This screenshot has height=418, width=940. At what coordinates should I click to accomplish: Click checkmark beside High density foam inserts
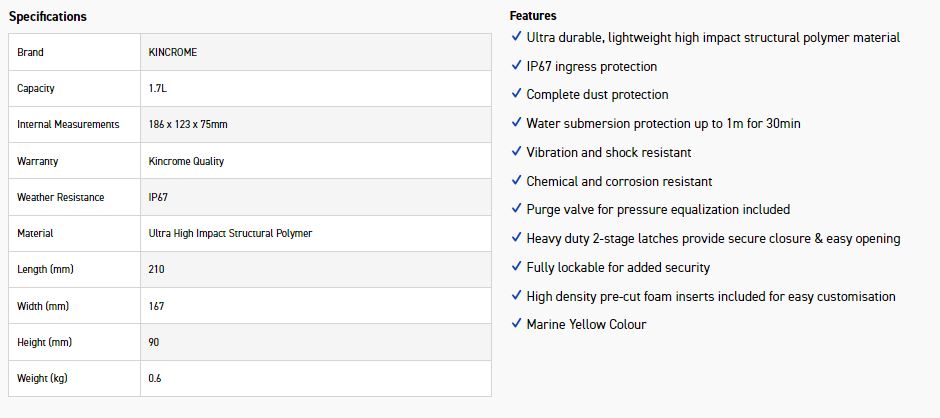coord(517,296)
